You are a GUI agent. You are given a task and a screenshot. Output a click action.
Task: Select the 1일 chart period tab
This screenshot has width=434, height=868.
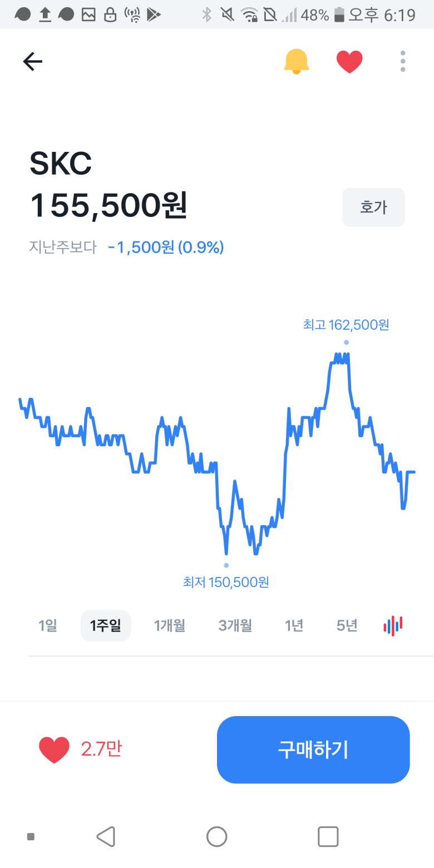click(48, 625)
